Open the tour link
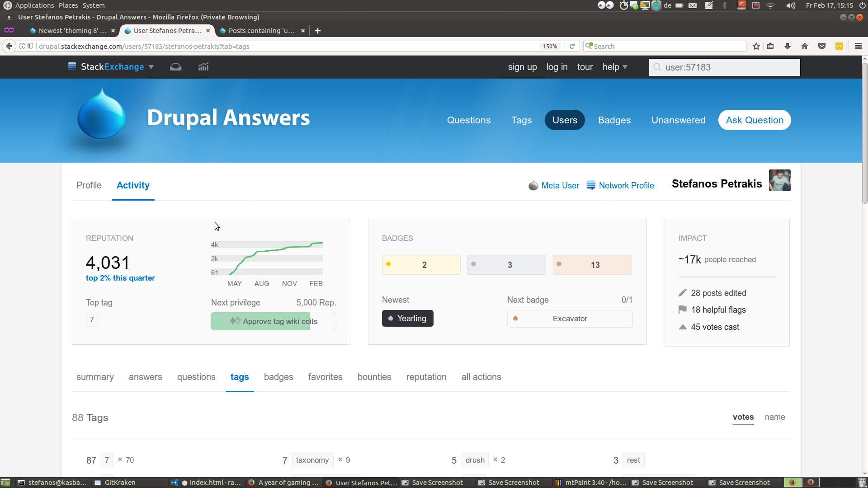868x488 pixels. pos(585,67)
